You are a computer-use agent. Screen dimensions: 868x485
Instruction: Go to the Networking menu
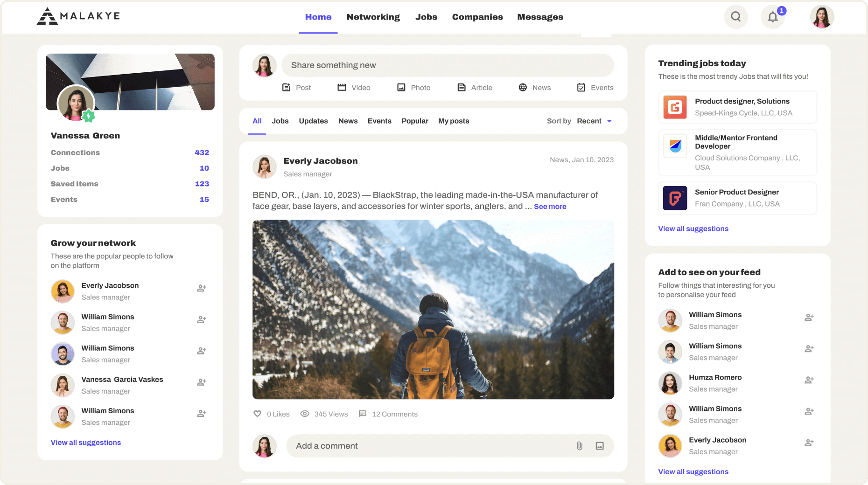[373, 17]
